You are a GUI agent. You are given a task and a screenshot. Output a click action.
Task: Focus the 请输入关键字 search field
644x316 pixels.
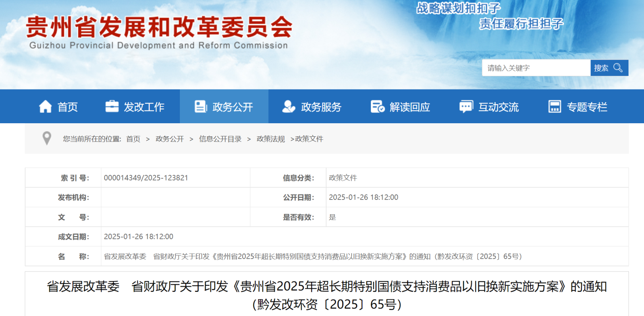pos(536,68)
